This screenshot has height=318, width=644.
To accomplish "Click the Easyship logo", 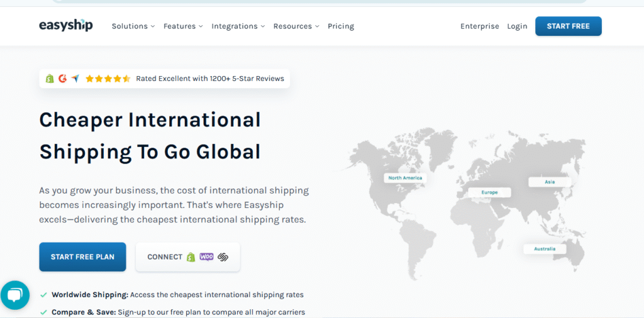I will [x=65, y=26].
